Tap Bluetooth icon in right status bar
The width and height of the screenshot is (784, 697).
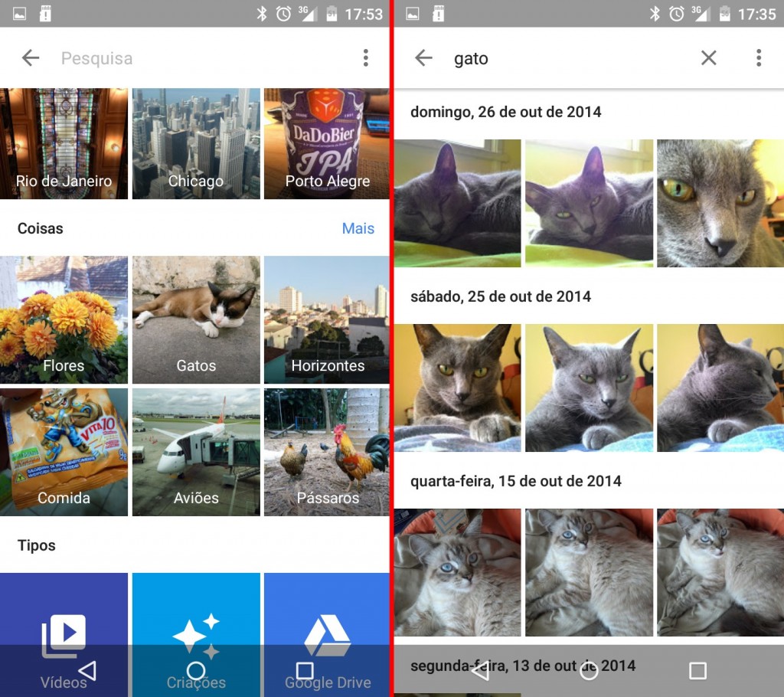coord(655,14)
